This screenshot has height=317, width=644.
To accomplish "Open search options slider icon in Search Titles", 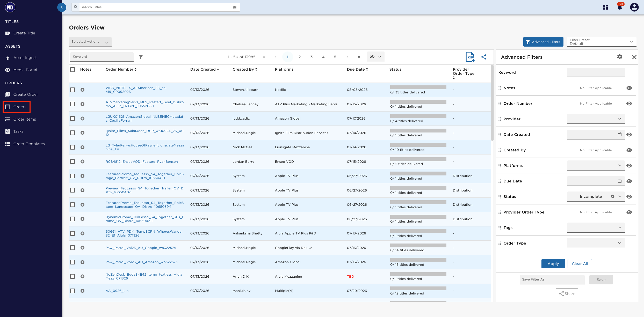I will point(235,7).
